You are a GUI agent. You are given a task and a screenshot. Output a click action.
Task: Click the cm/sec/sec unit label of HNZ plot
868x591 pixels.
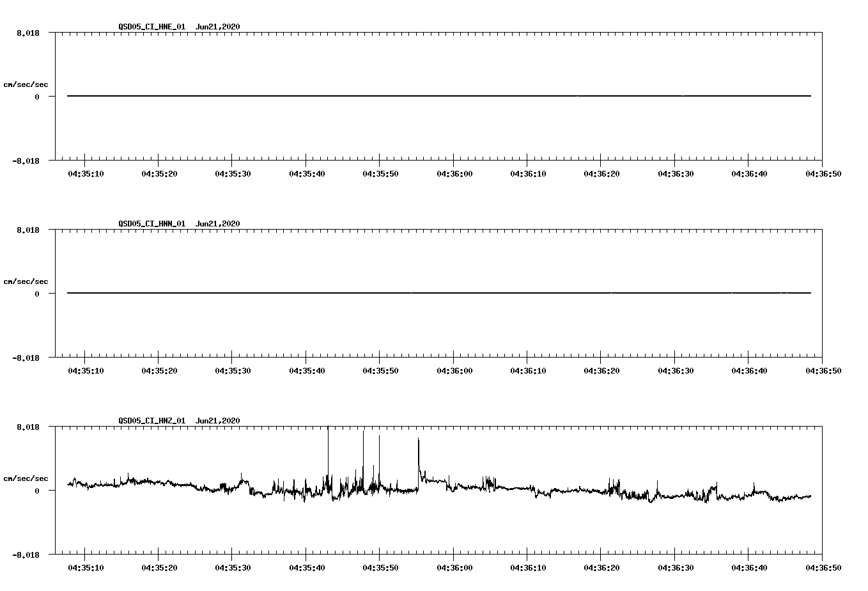tap(26, 478)
